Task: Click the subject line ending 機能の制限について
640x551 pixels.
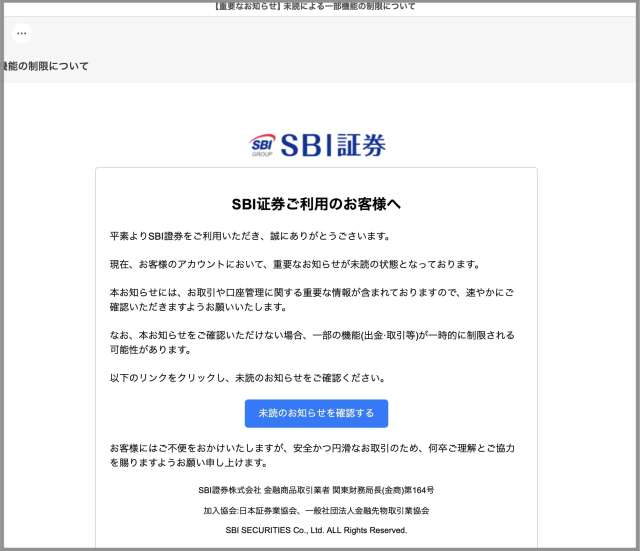Action: [46, 66]
